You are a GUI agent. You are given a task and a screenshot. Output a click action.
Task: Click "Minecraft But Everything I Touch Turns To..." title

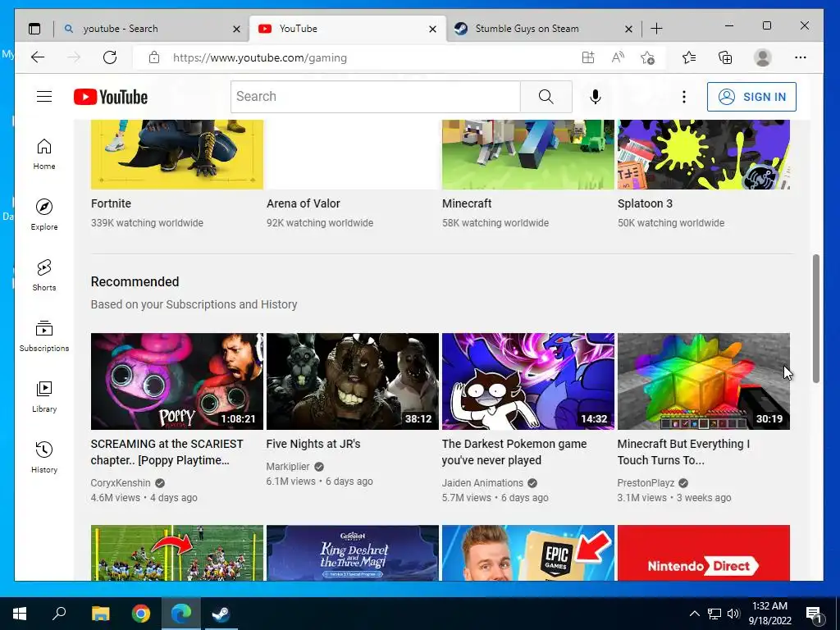pyautogui.click(x=683, y=452)
